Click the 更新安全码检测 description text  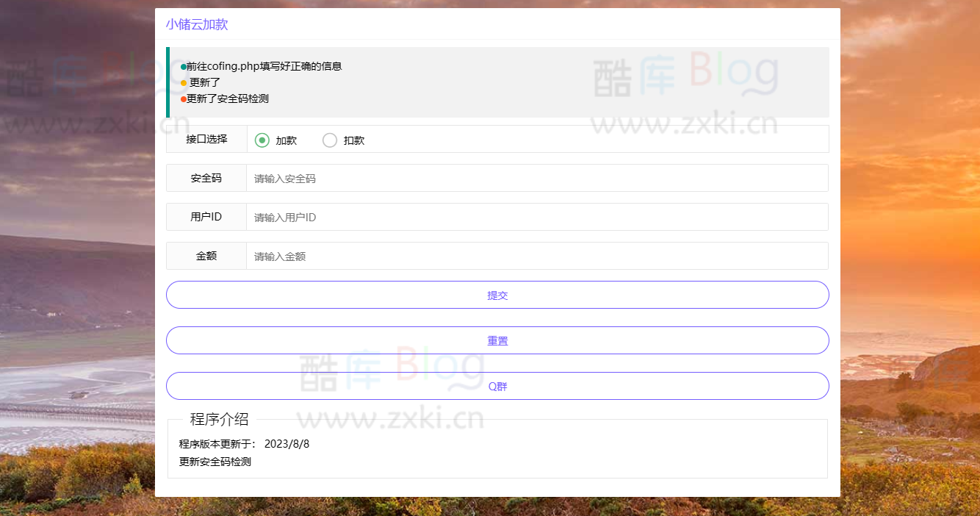[214, 462]
